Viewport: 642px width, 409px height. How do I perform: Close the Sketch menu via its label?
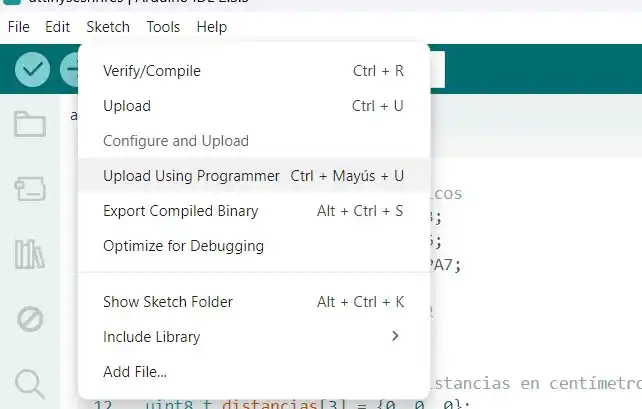(x=108, y=27)
